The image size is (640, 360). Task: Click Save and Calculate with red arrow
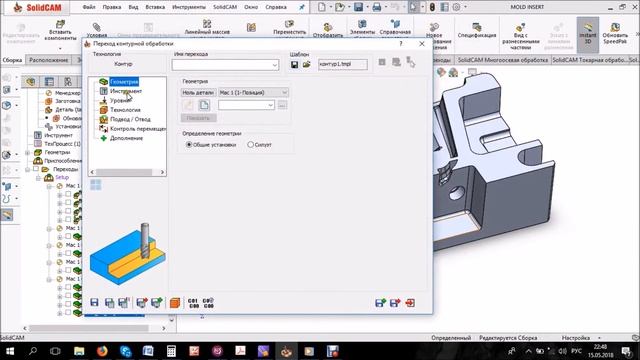142,302
